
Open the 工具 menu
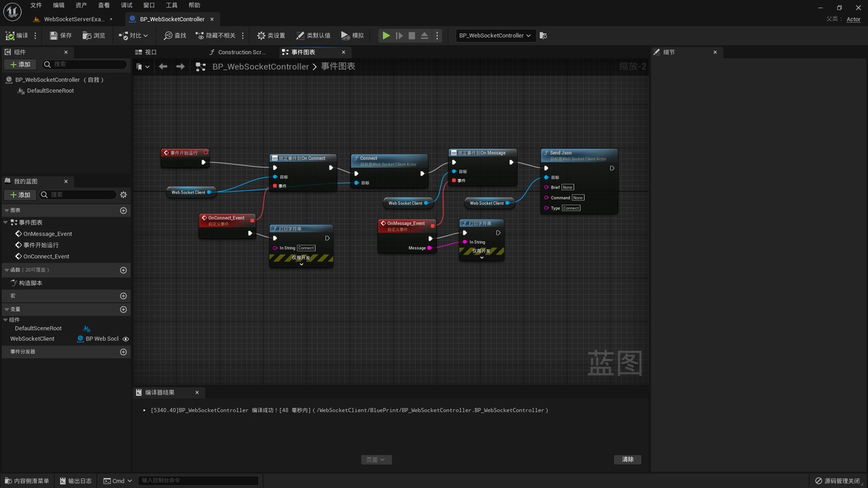[172, 5]
